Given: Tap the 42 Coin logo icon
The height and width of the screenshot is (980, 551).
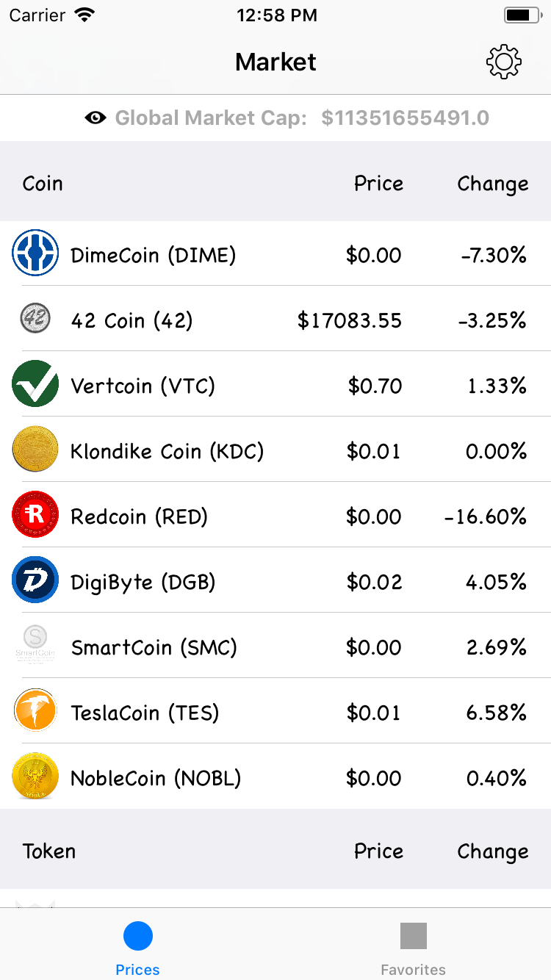Looking at the screenshot, I should pyautogui.click(x=35, y=319).
